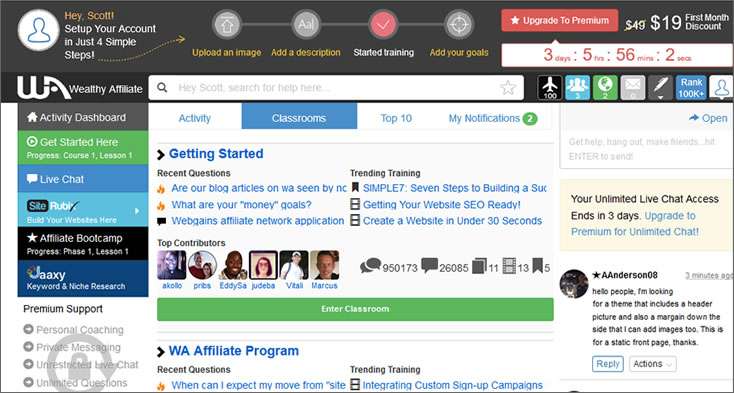This screenshot has width=734, height=393.
Task: Click the green Enter Classroom button
Action: tap(355, 309)
